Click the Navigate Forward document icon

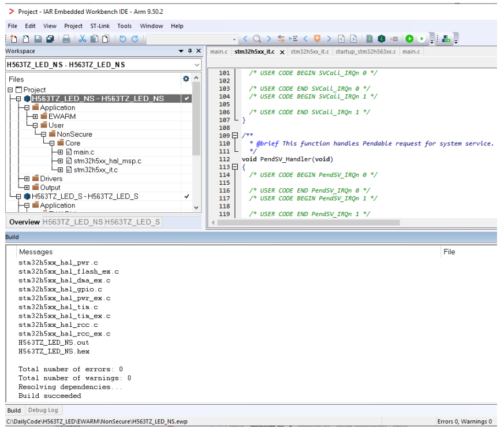pos(353,39)
